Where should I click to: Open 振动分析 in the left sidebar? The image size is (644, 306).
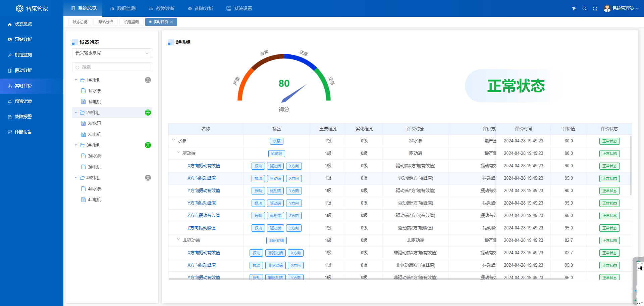click(x=23, y=70)
